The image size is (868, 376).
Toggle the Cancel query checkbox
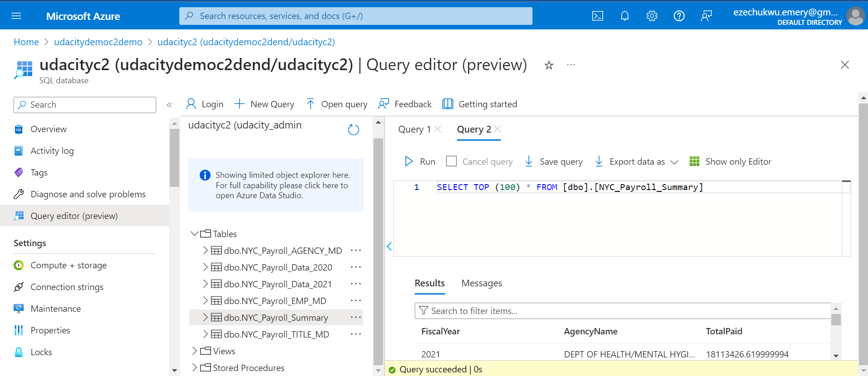click(451, 162)
